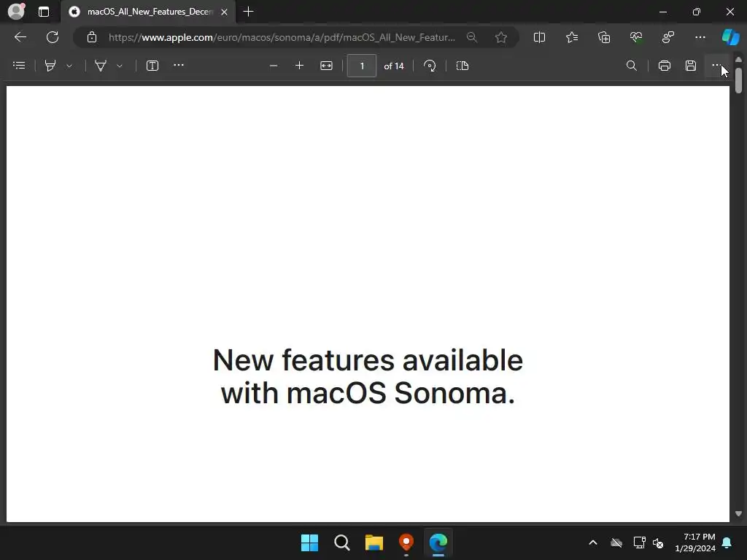Open the notifications bell
This screenshot has height=560, width=747.
(727, 542)
